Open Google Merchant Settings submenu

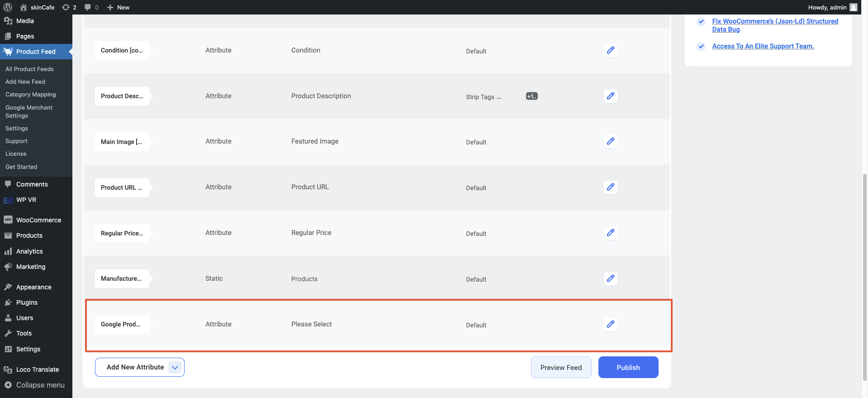pyautogui.click(x=29, y=111)
